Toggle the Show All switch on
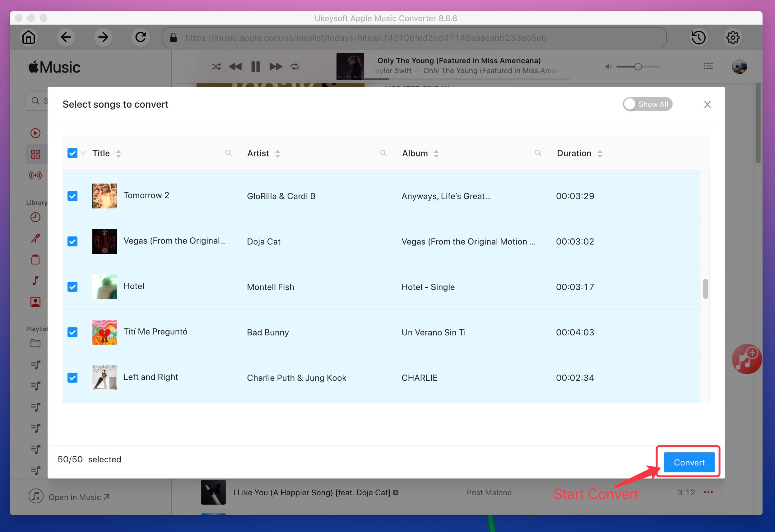Viewport: 775px width, 532px height. pos(647,104)
